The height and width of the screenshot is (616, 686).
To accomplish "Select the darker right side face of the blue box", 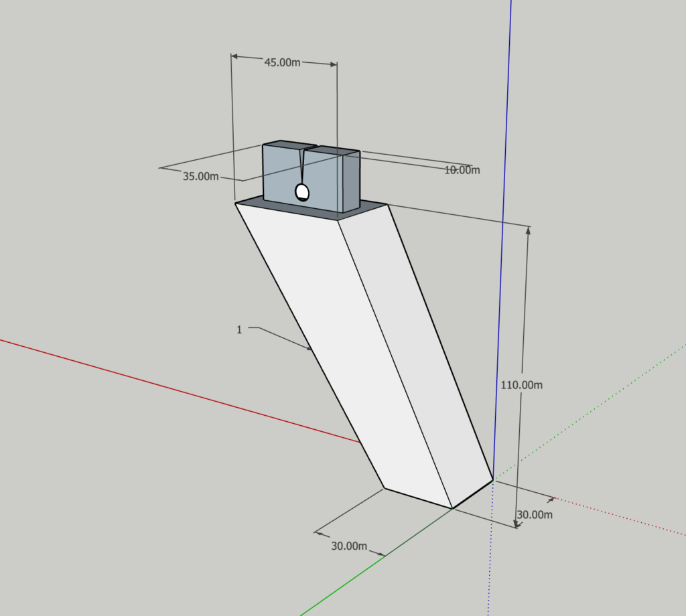I will [352, 182].
